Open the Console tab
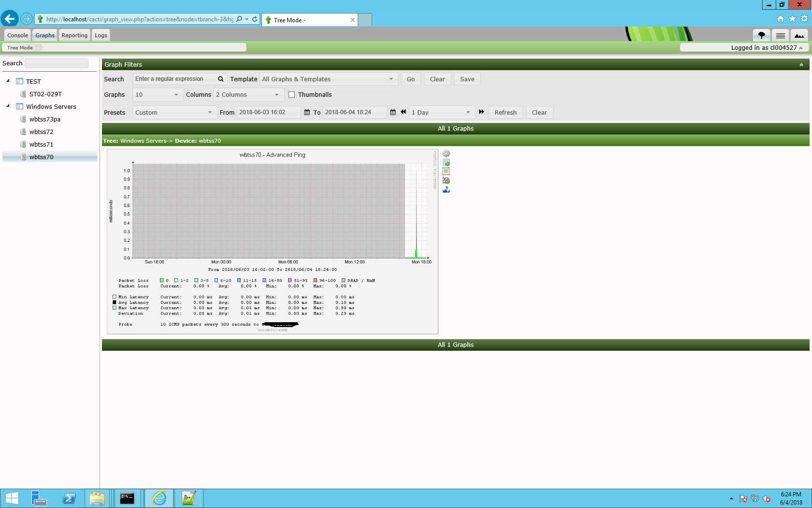The height and width of the screenshot is (508, 812). [x=18, y=35]
